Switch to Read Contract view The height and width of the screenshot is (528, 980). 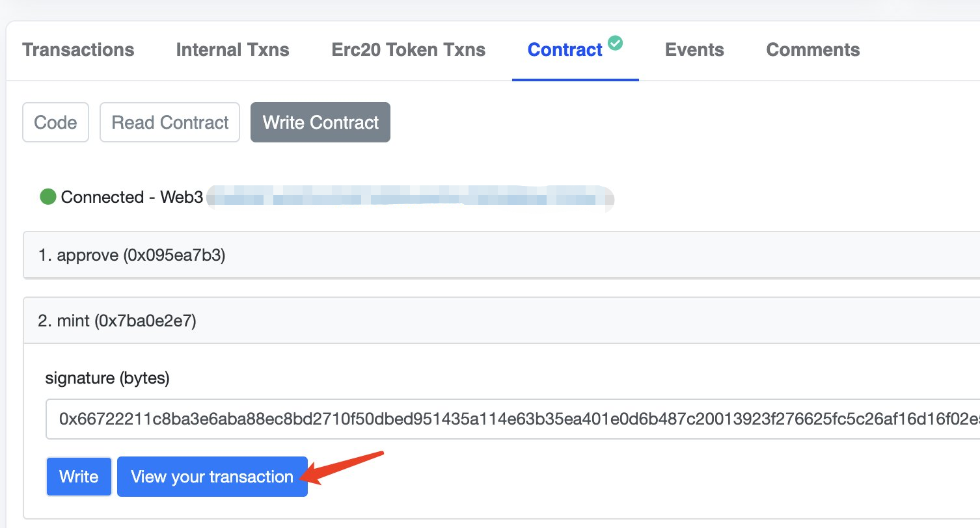click(x=170, y=122)
